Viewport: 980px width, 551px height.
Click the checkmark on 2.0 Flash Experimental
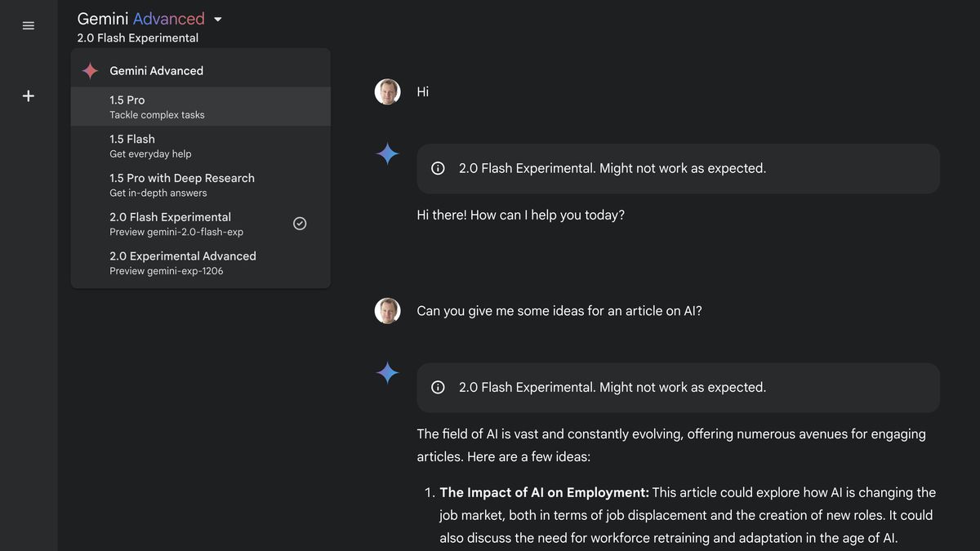click(x=300, y=224)
